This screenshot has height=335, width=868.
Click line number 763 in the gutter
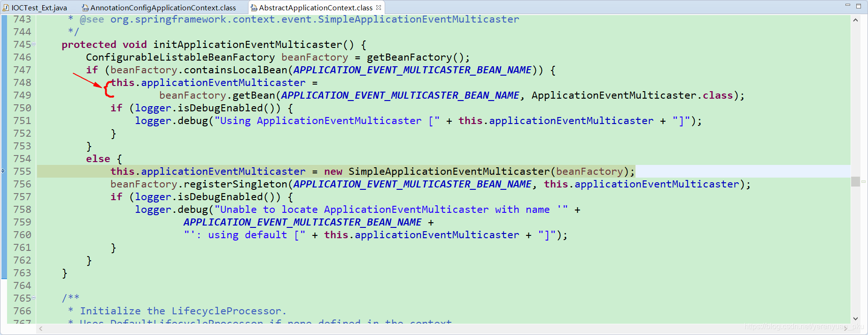pyautogui.click(x=22, y=273)
